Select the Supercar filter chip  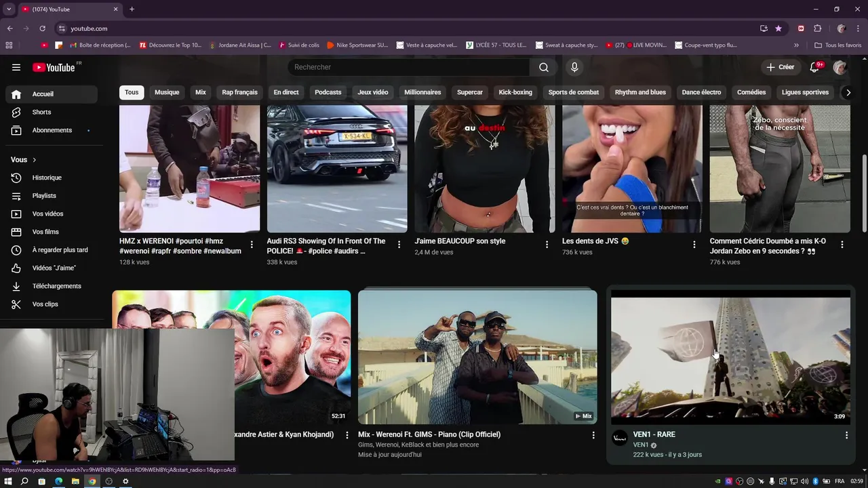click(x=470, y=92)
